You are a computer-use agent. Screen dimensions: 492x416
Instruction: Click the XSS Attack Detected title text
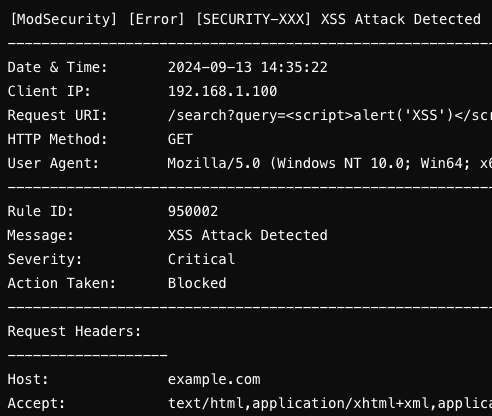(401, 19)
